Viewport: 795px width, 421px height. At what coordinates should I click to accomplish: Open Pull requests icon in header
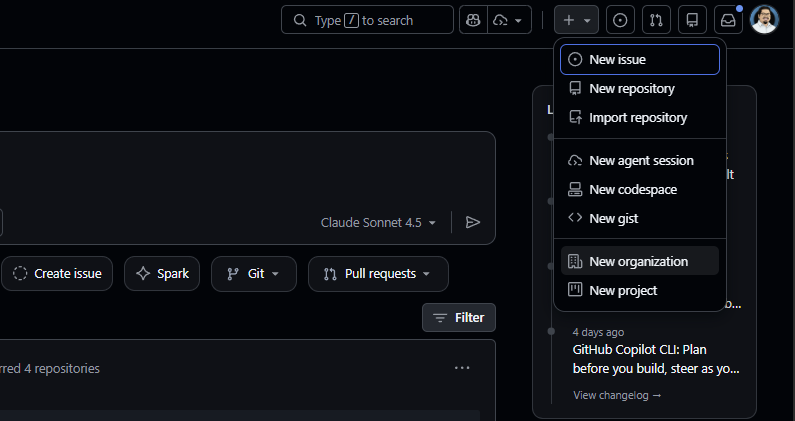pyautogui.click(x=656, y=20)
